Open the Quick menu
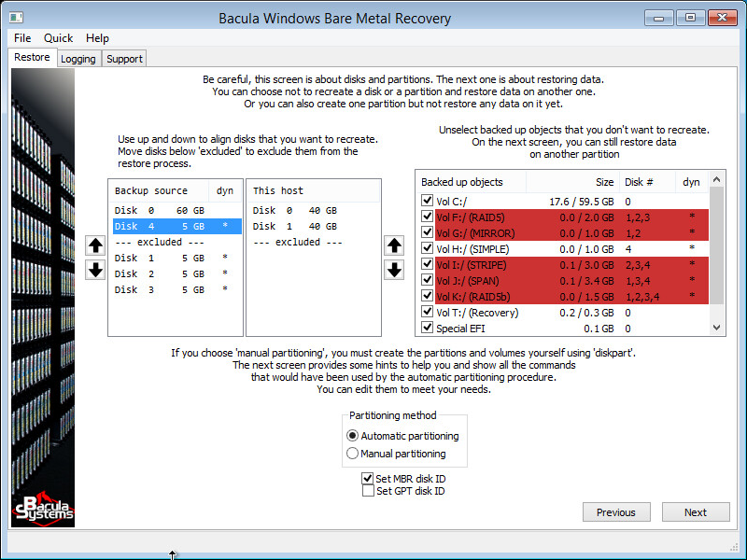This screenshot has height=560, width=747. [x=58, y=38]
